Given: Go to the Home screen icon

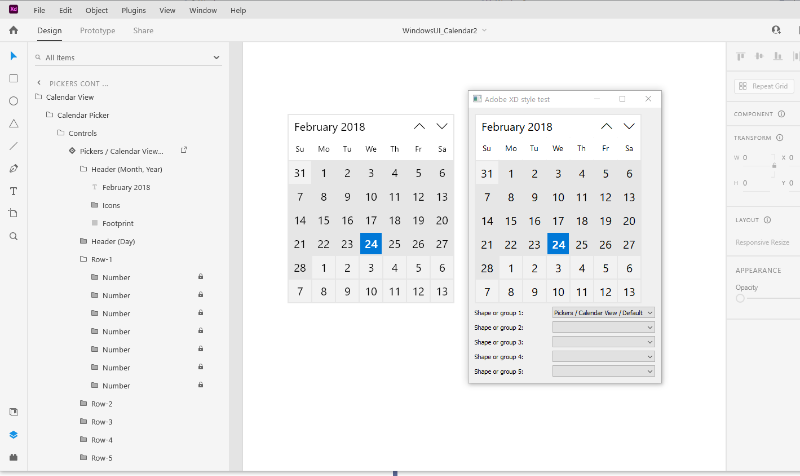Looking at the screenshot, I should tap(14, 30).
